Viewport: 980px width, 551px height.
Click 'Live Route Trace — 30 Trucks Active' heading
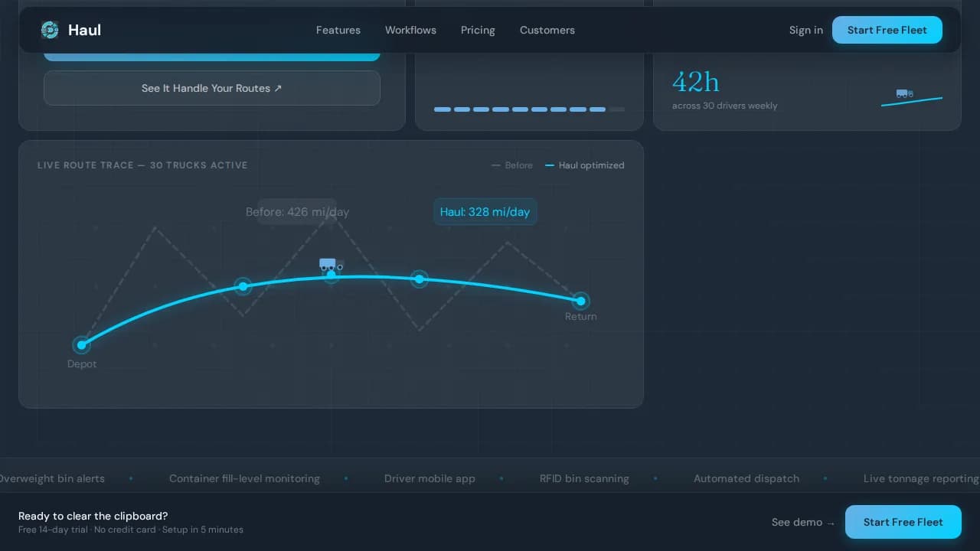(142, 165)
